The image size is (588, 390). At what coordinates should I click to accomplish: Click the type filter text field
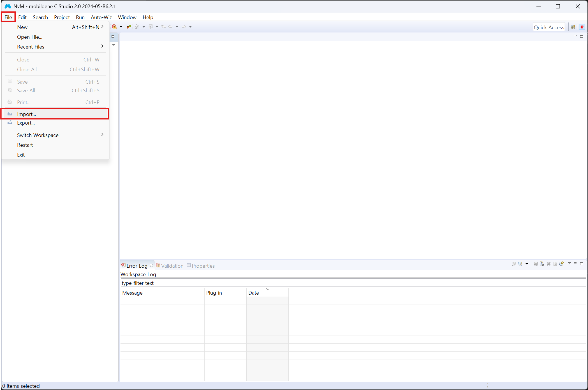[x=353, y=283]
